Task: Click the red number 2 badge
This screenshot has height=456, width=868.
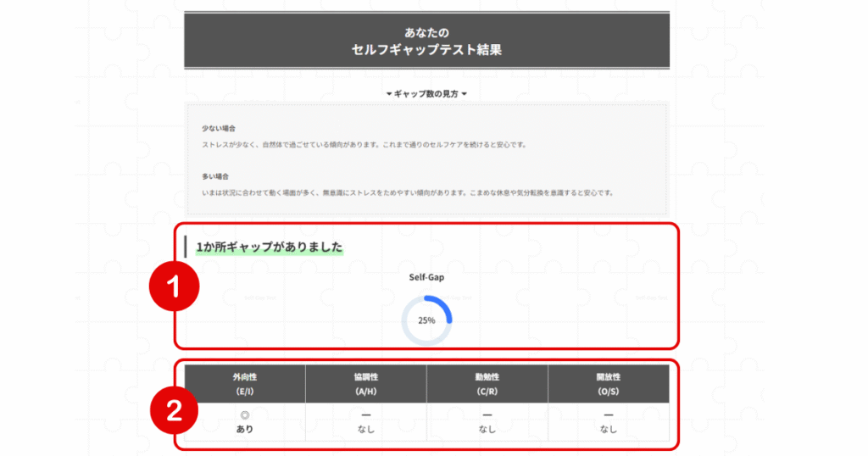Action: point(174,411)
